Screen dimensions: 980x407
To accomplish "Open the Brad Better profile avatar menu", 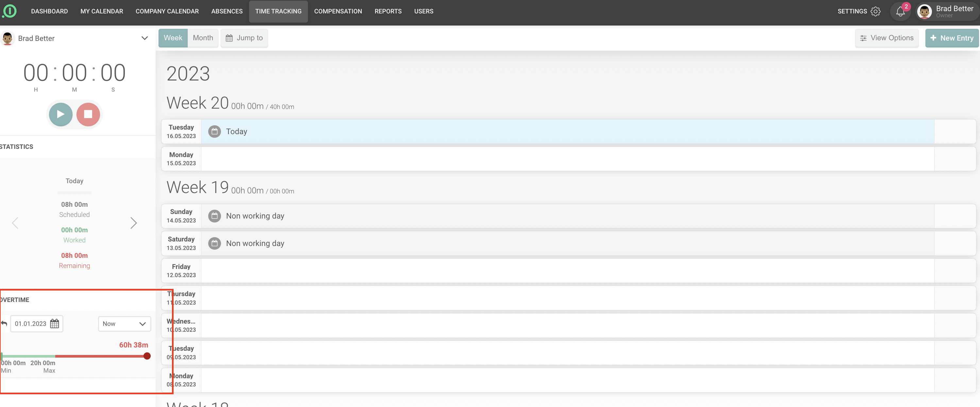I will click(924, 11).
